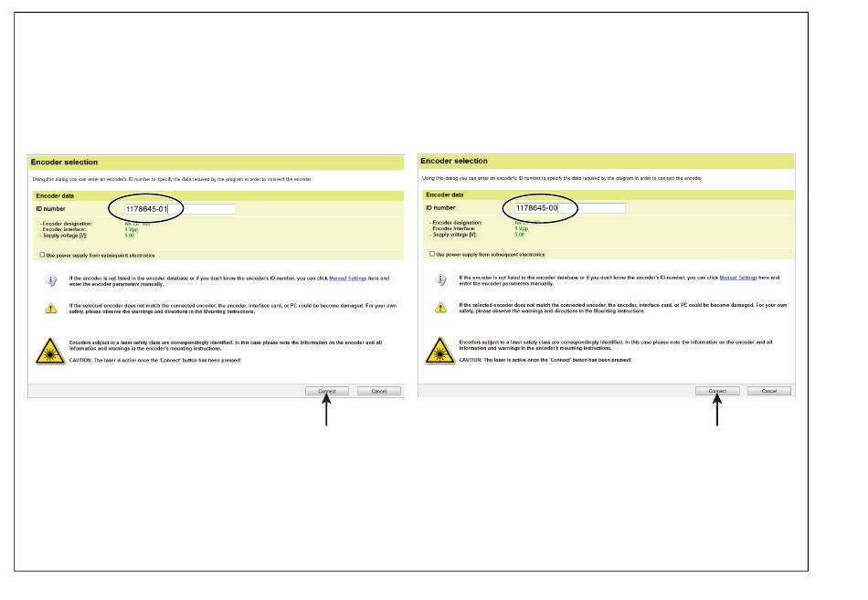868x600 pixels.
Task: Open Manual Settings link in the 1178645-01 dialog
Action: tap(347, 278)
